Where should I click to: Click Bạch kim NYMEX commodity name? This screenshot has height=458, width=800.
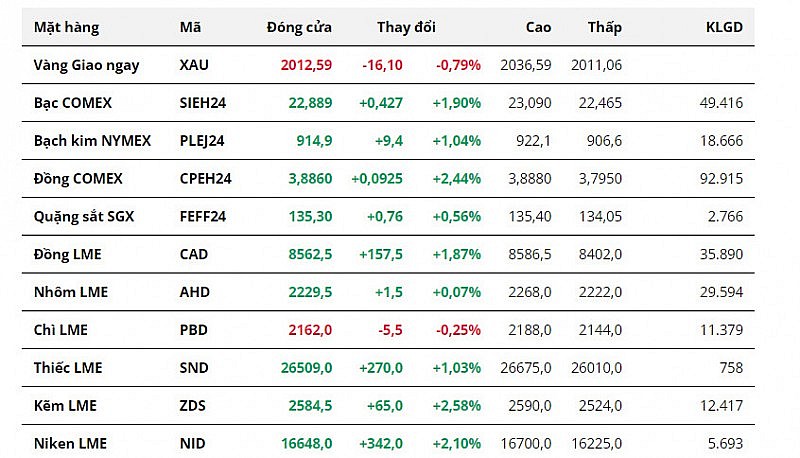pos(92,141)
